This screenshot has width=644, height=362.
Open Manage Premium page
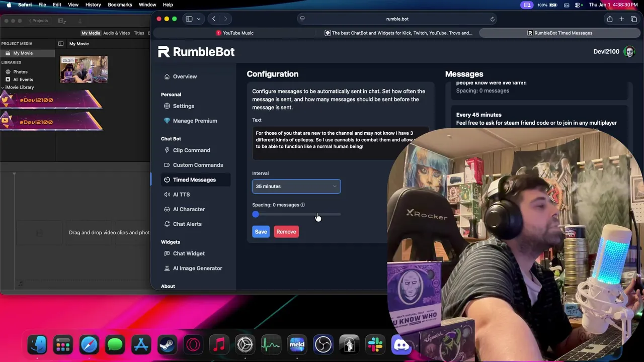click(195, 121)
